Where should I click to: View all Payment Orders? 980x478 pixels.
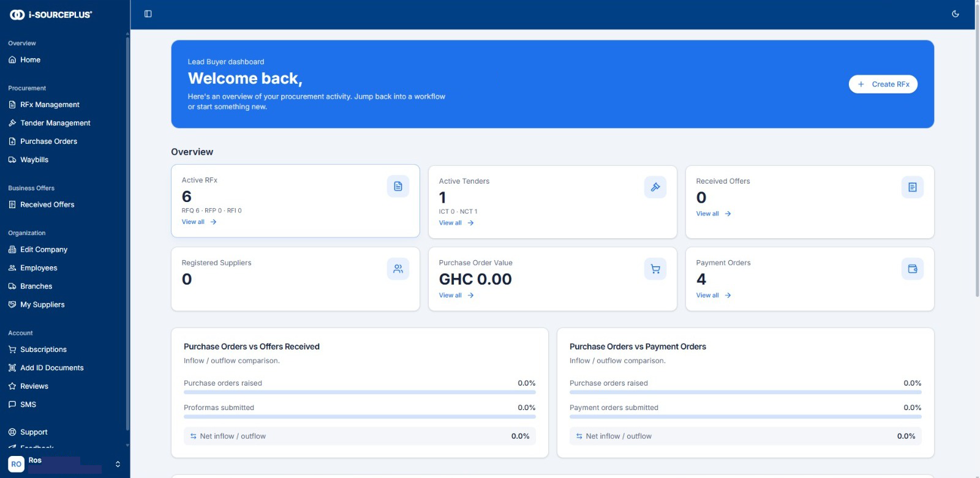click(714, 296)
